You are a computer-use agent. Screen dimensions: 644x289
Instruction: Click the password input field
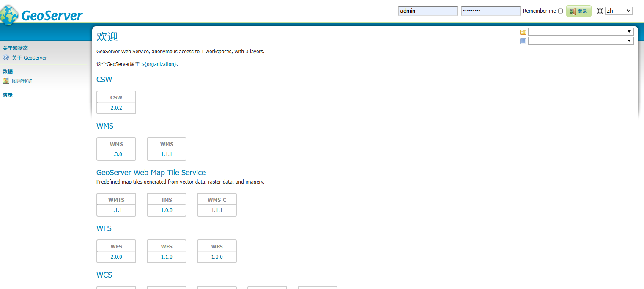(x=491, y=11)
